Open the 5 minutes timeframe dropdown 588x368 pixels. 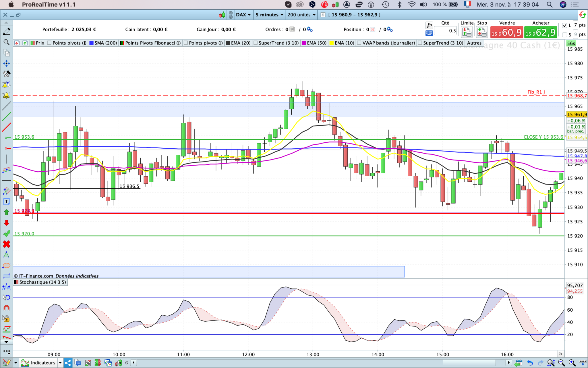point(269,15)
